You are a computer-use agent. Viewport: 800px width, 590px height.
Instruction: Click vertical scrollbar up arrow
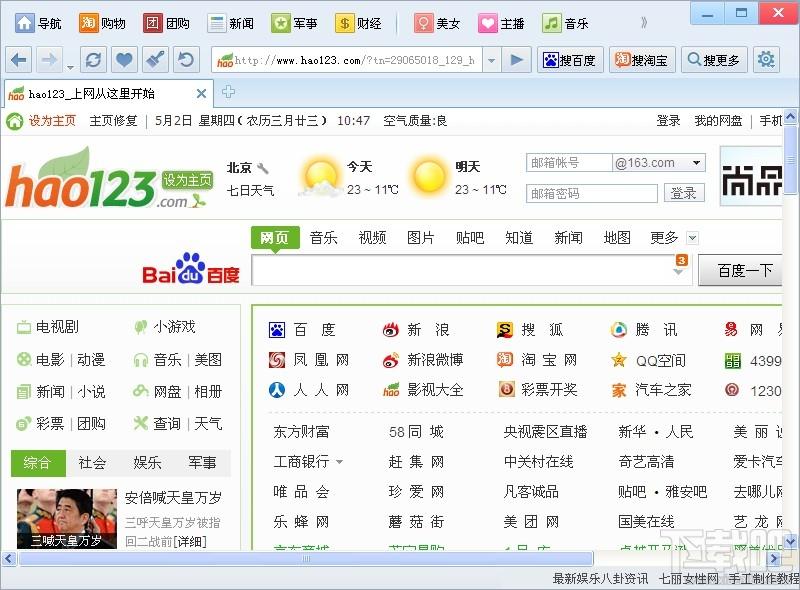click(790, 117)
